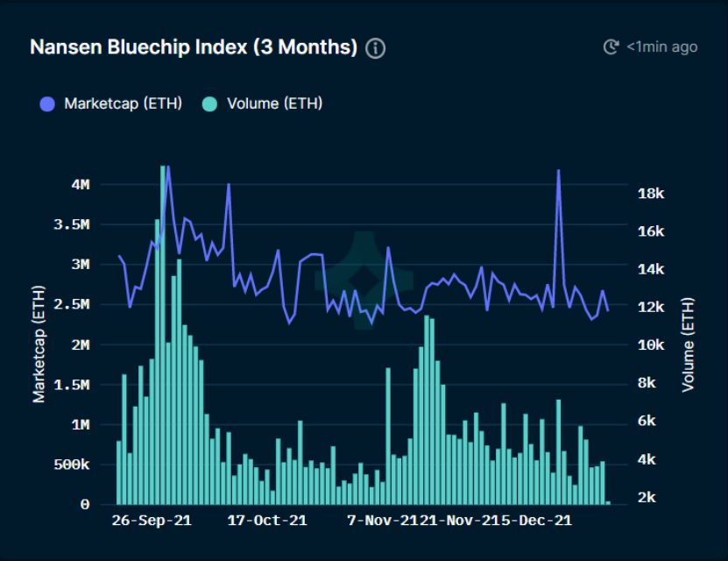Click the teal Volume legend dot
This screenshot has height=561, width=728.
click(x=210, y=104)
